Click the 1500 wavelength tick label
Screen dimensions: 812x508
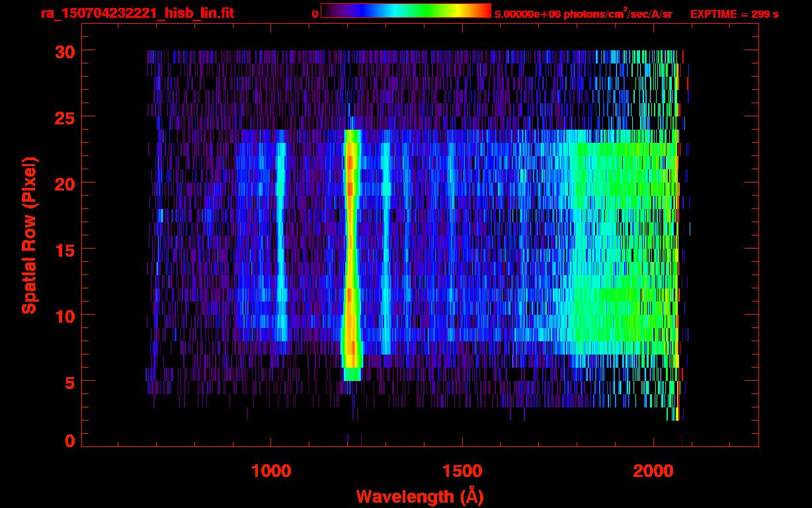(462, 471)
